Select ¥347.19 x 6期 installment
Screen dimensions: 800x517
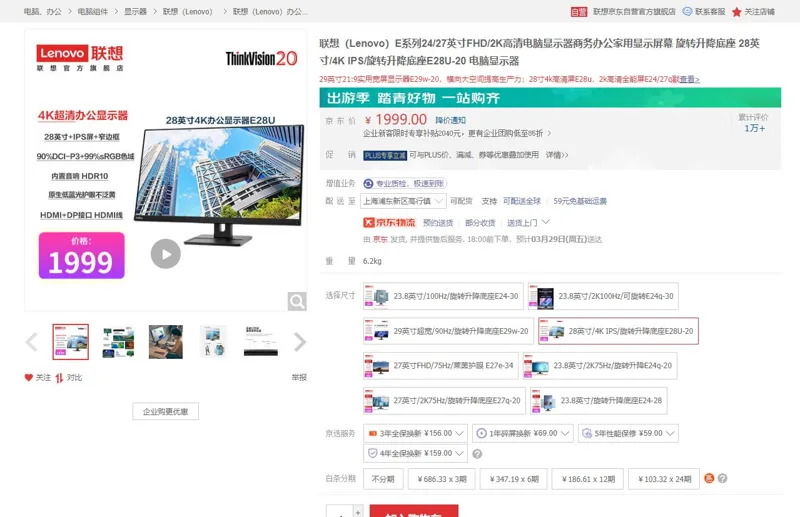pyautogui.click(x=514, y=479)
